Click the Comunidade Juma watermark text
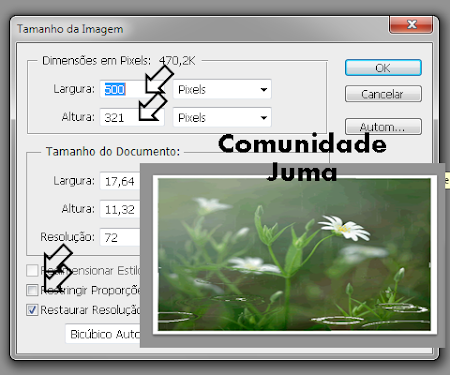The height and width of the screenshot is (375, 450). (x=302, y=158)
